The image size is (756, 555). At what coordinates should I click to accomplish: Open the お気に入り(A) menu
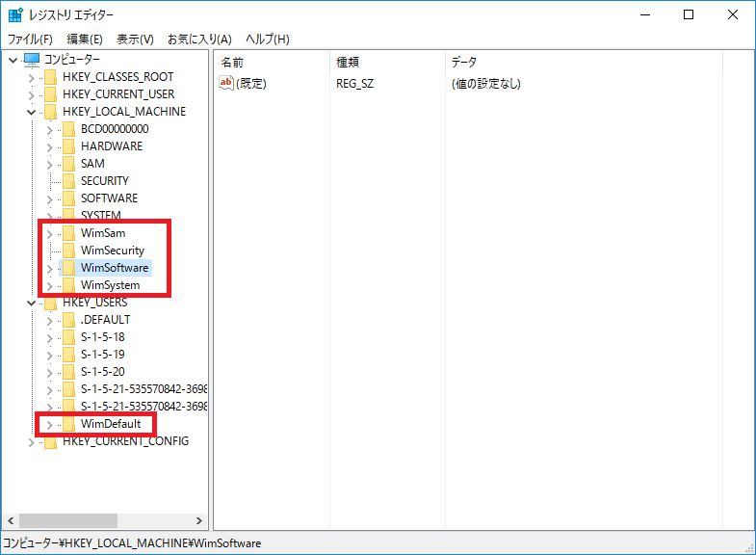tap(199, 40)
